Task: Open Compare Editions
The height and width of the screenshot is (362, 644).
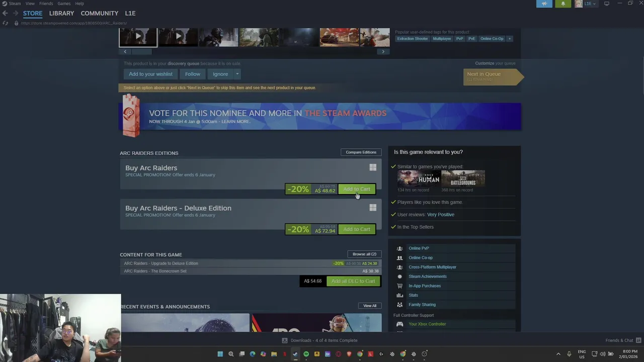Action: click(361, 152)
